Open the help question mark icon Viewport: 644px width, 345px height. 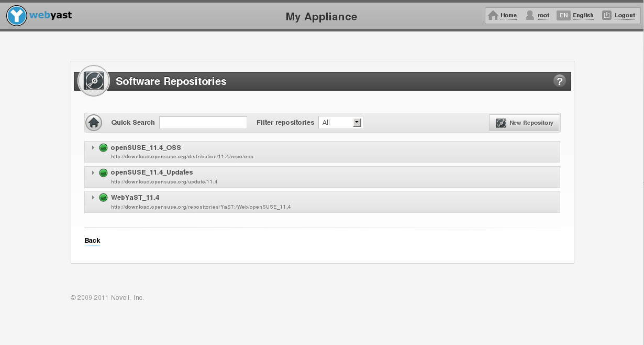click(x=560, y=81)
